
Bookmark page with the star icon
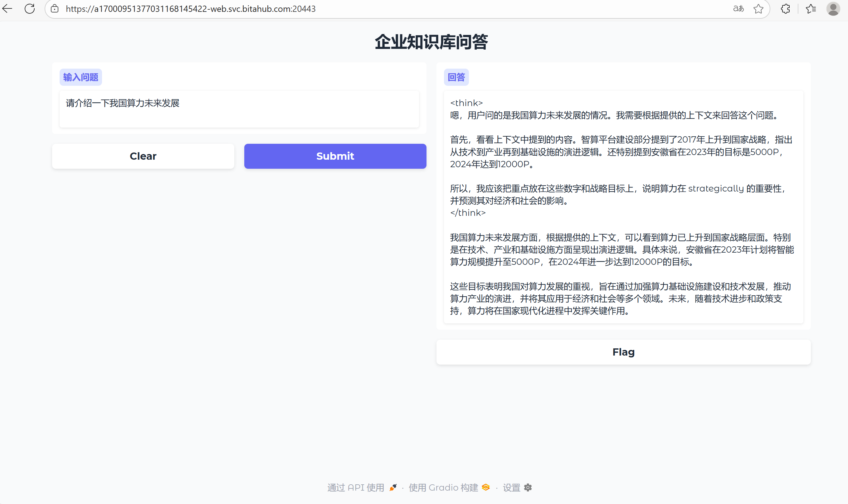pos(758,8)
